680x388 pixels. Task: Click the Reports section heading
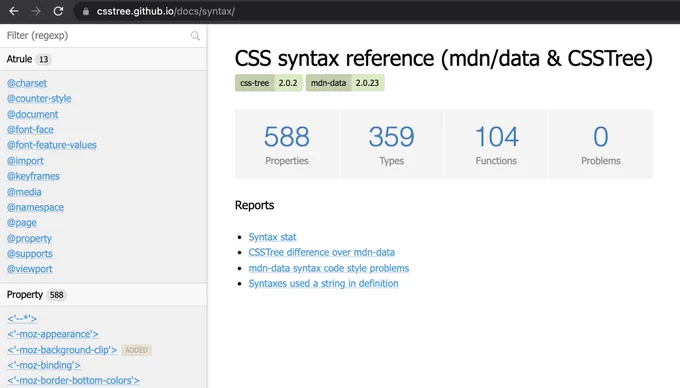tap(255, 205)
